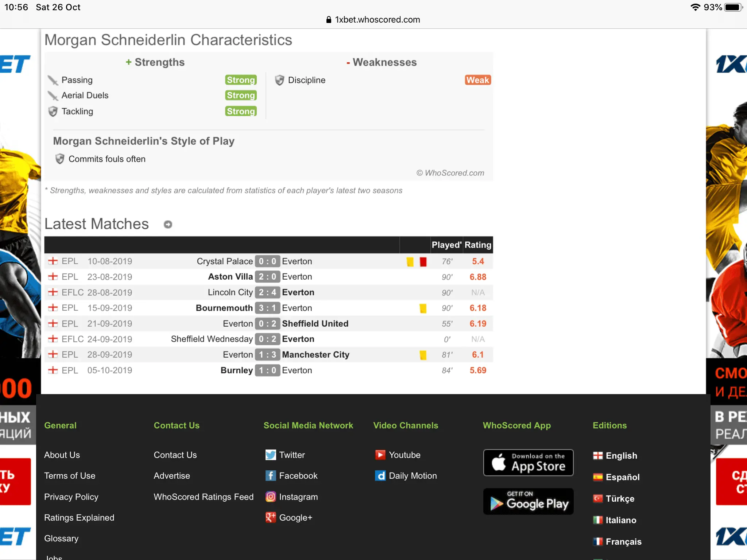Image resolution: width=747 pixels, height=560 pixels.
Task: Click the 6.88 rating for Aston Villa match
Action: click(478, 277)
